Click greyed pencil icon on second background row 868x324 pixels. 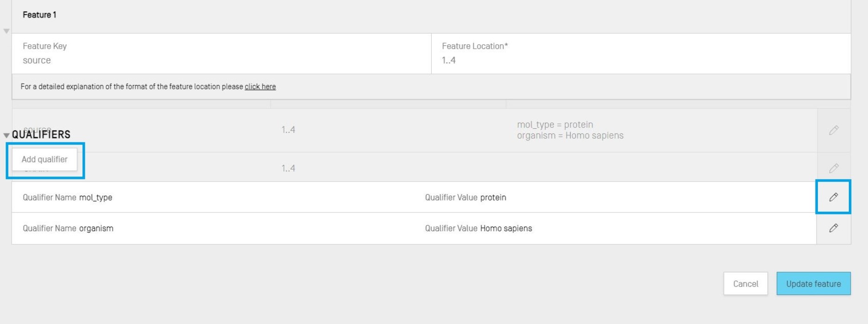tap(833, 168)
